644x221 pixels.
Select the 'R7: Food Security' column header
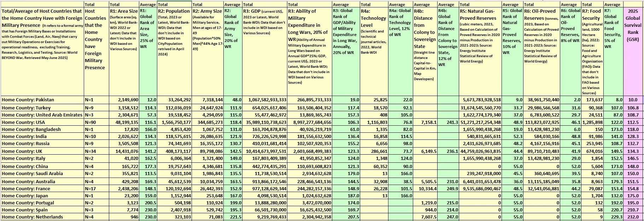point(592,51)
